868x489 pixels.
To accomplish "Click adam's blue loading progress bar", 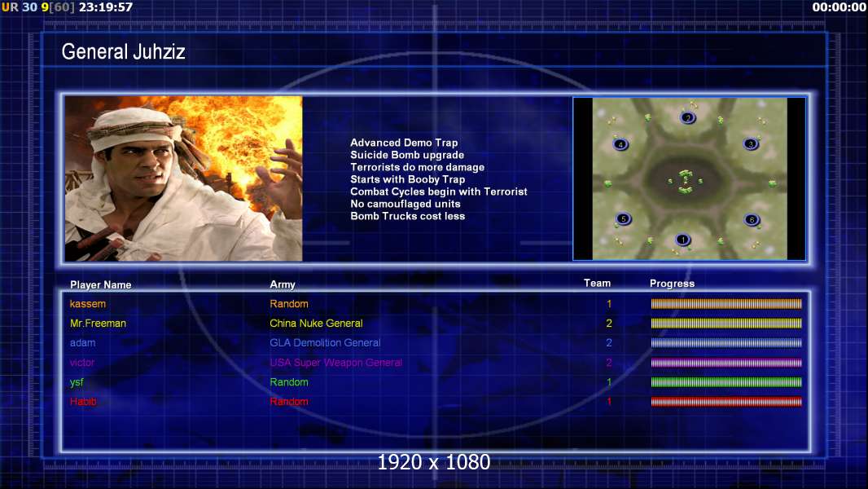I will click(726, 343).
